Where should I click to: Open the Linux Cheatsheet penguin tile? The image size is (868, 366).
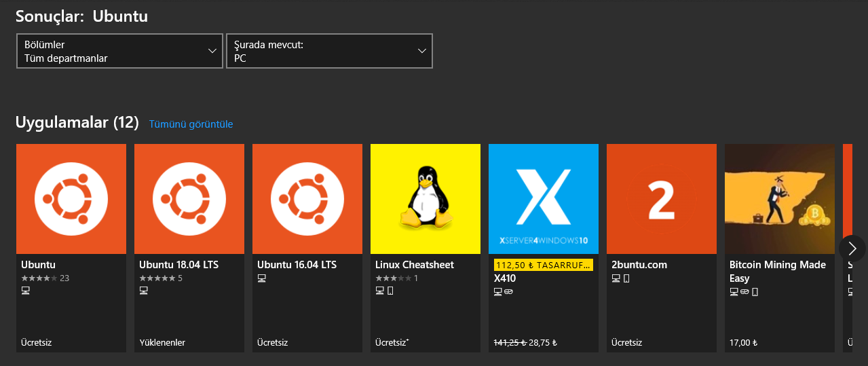(426, 199)
